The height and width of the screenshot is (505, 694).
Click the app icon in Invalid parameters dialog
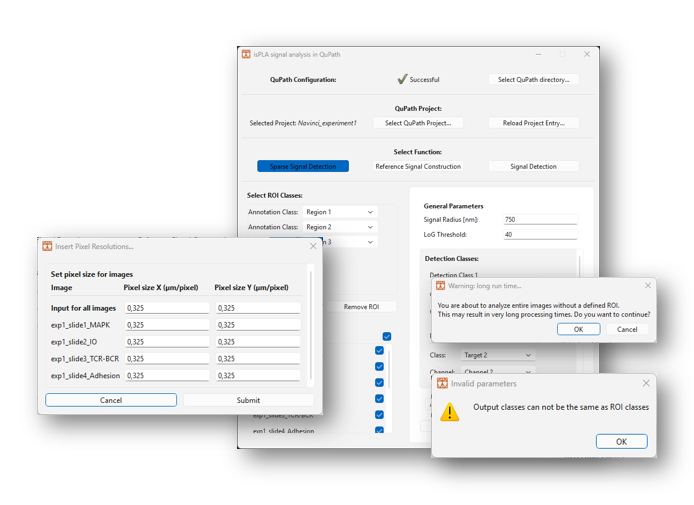[442, 383]
